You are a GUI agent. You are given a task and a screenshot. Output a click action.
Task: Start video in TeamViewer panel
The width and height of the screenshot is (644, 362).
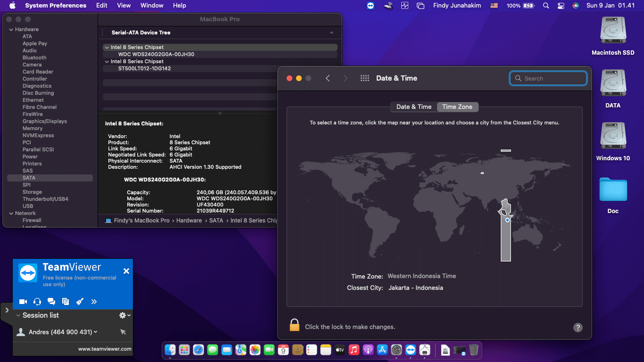tap(23, 302)
